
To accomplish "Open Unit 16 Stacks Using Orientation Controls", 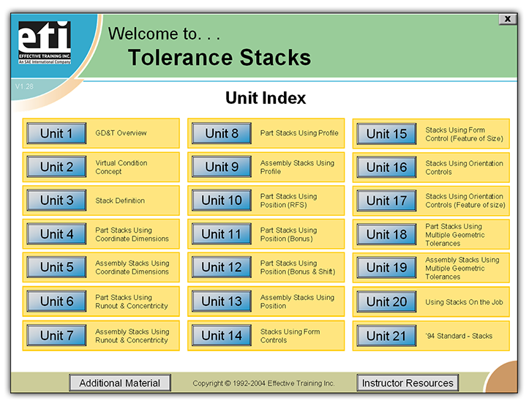I will pyautogui.click(x=386, y=168).
